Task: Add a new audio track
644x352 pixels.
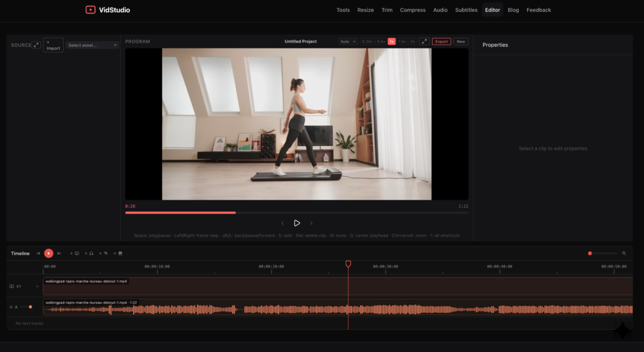Action: [89, 253]
